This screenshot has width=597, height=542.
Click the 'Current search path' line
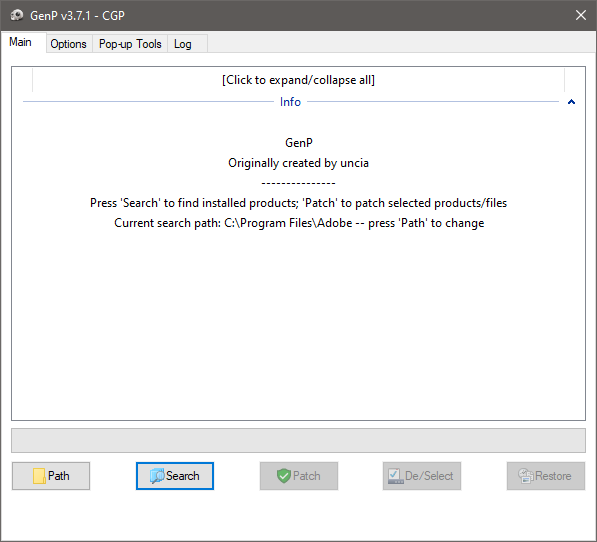click(x=299, y=223)
